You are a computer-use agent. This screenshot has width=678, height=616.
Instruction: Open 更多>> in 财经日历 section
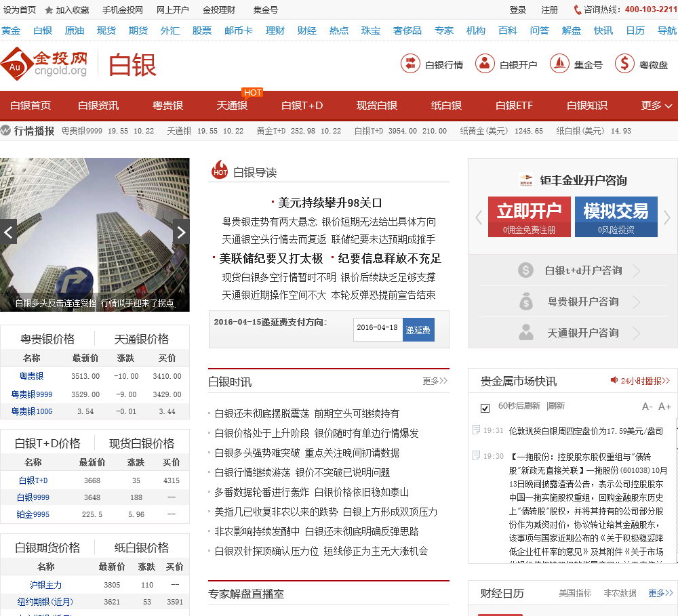click(660, 593)
